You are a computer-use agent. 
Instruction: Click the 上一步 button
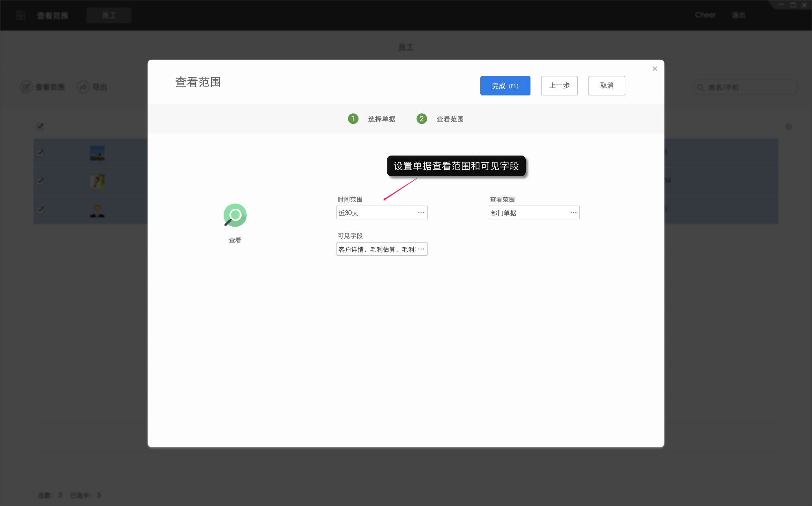pyautogui.click(x=559, y=86)
